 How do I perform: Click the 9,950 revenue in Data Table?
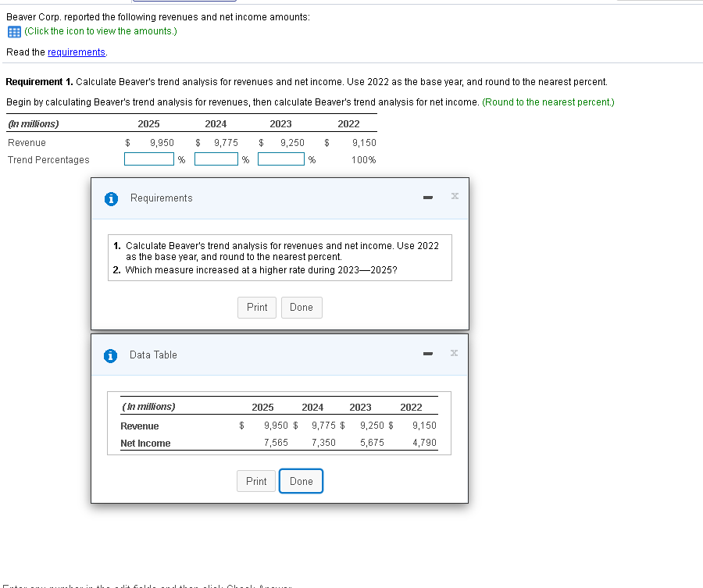276,426
